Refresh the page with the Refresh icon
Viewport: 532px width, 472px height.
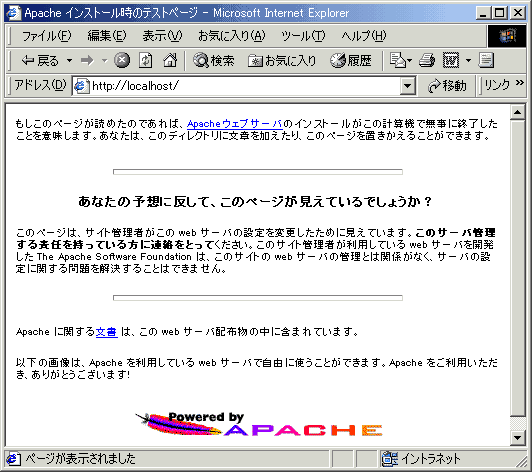(146, 61)
